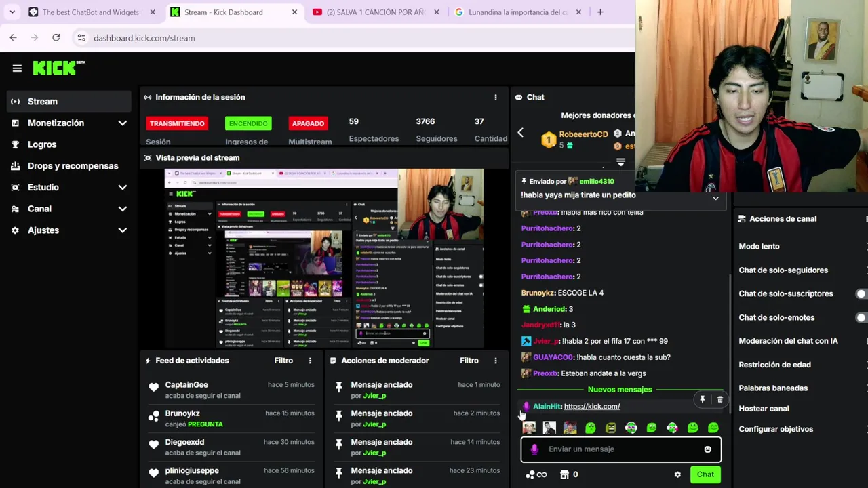The image size is (868, 488).
Task: Open new browser tab with plus button
Action: 600,12
